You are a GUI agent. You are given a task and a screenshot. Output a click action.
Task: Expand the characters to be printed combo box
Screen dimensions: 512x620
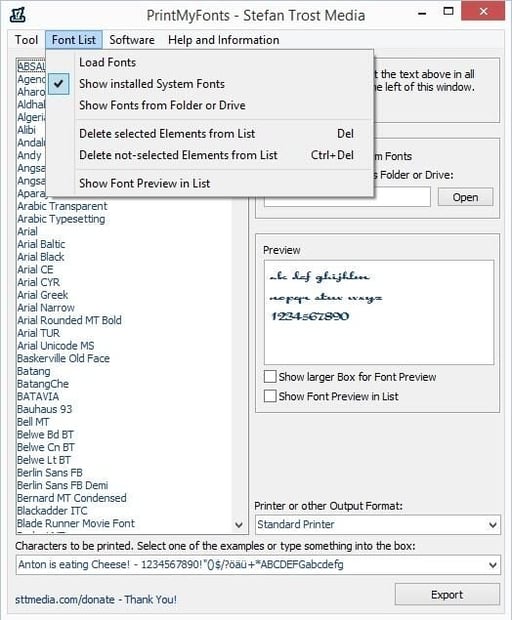pyautogui.click(x=493, y=565)
